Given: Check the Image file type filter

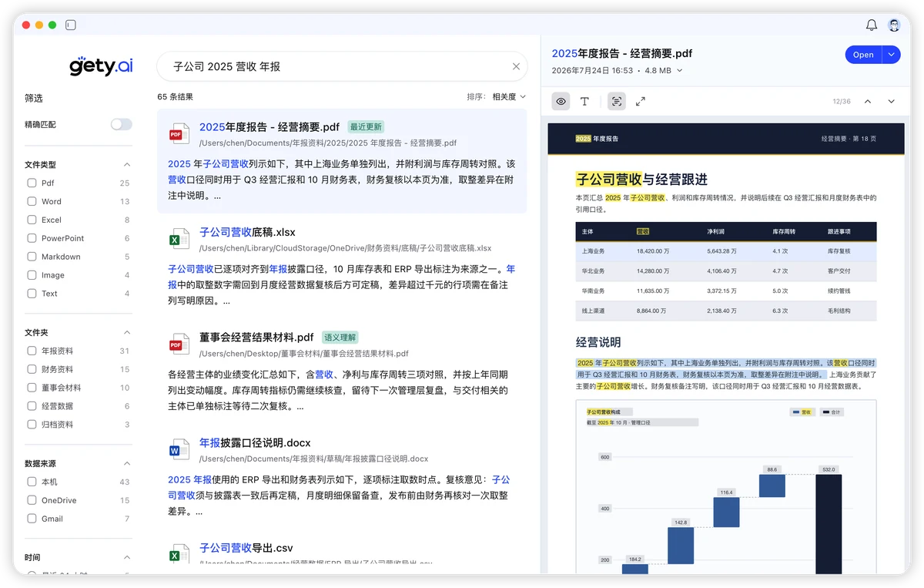Looking at the screenshot, I should click(x=32, y=275).
